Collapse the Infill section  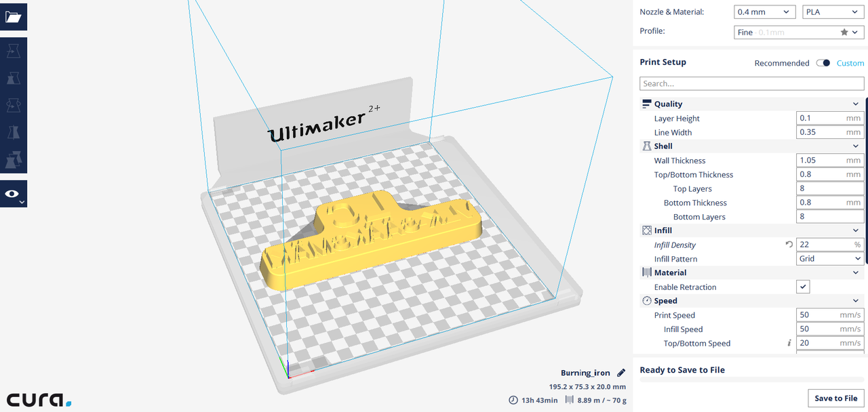coord(856,230)
